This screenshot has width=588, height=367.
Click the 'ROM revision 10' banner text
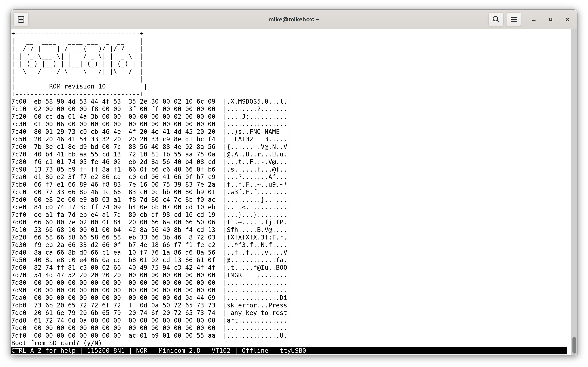tap(77, 86)
